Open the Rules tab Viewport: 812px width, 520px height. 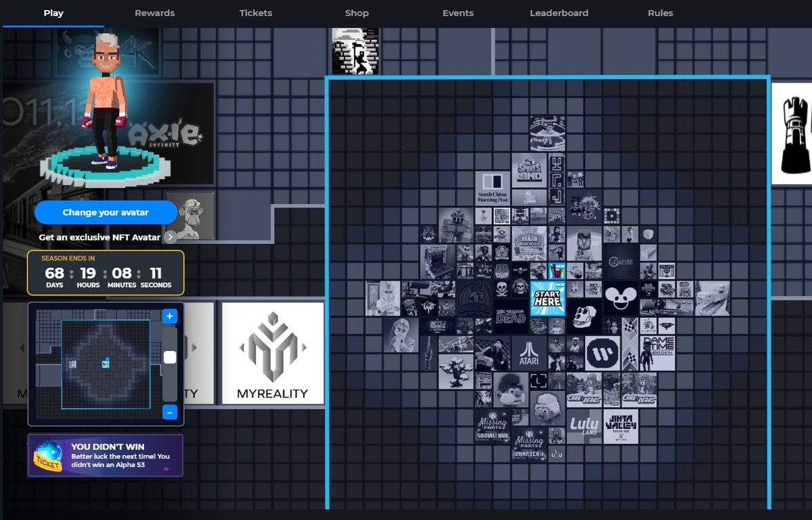click(660, 13)
